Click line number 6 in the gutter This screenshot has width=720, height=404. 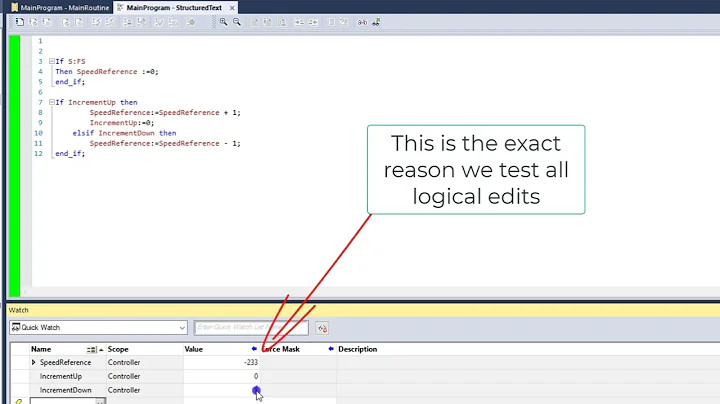tap(40, 92)
